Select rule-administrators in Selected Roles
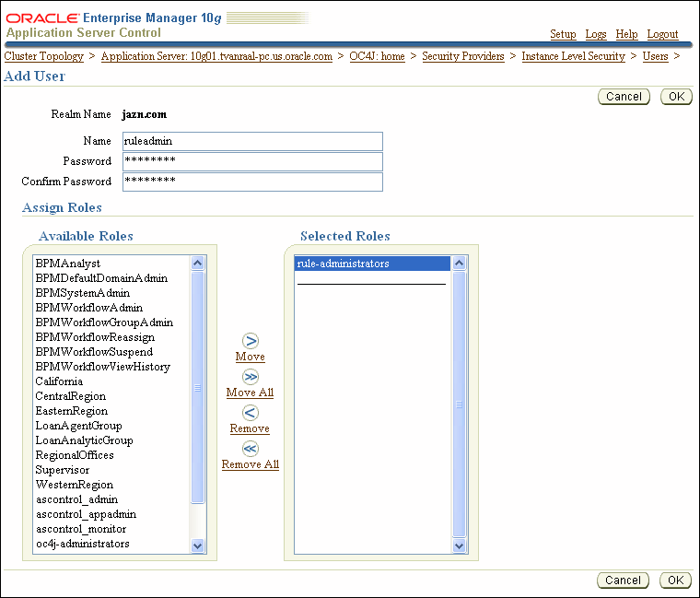Viewport: 700px width, 598px height. pyautogui.click(x=372, y=264)
